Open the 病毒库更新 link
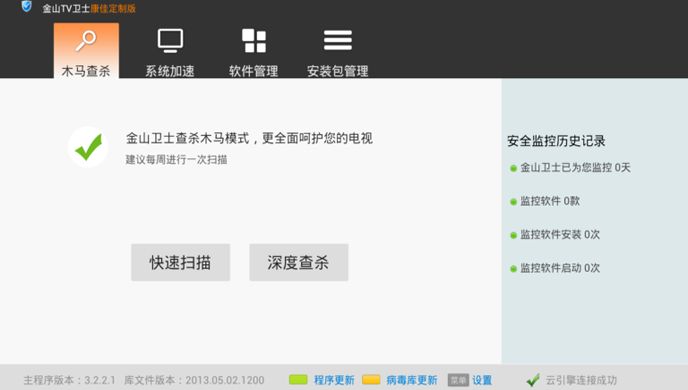The image size is (688, 390). 412,380
